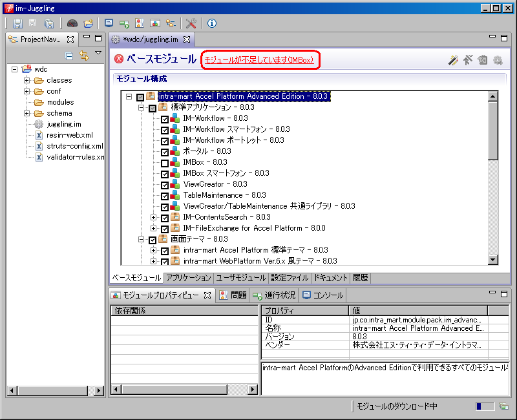
Task: Collapse the wdc project node
Action: (14, 69)
